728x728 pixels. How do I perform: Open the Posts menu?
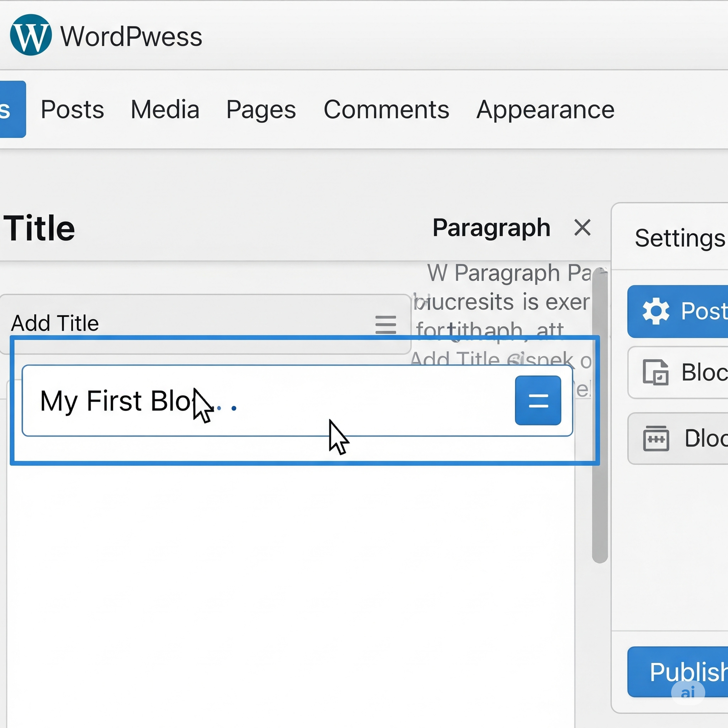tap(72, 110)
